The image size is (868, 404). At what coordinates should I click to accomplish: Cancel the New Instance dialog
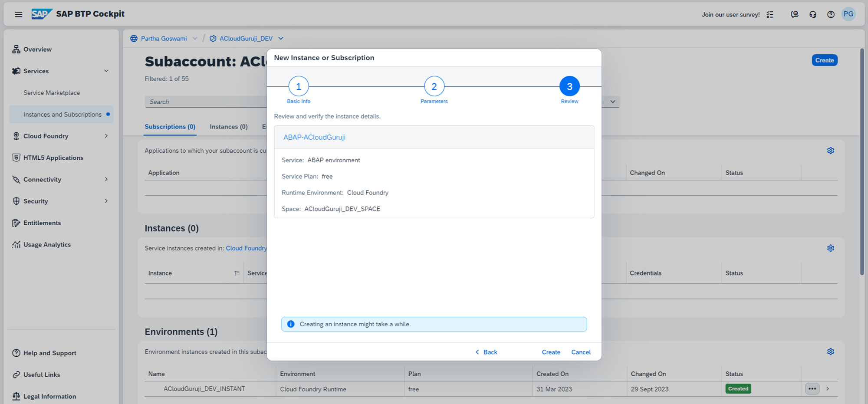pyautogui.click(x=581, y=352)
